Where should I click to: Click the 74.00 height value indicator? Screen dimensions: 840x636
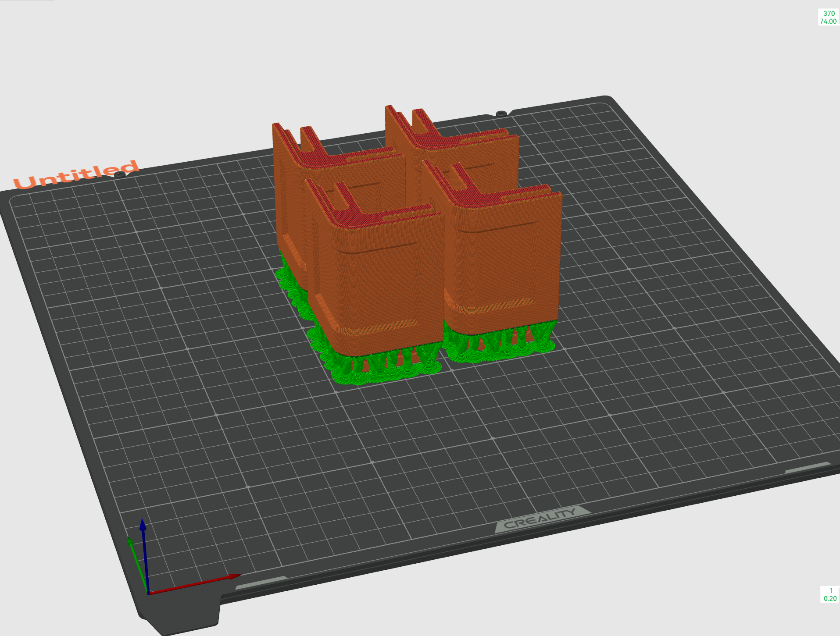(x=828, y=20)
